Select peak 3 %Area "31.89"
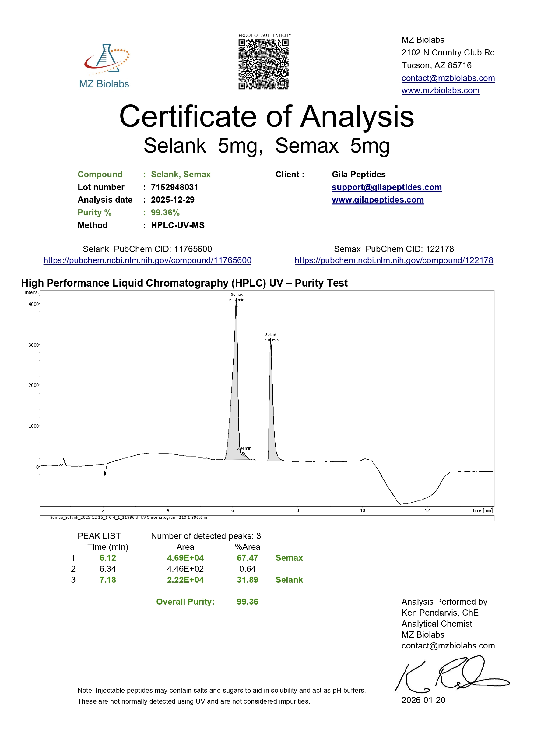The height and width of the screenshot is (756, 534). pos(248,580)
